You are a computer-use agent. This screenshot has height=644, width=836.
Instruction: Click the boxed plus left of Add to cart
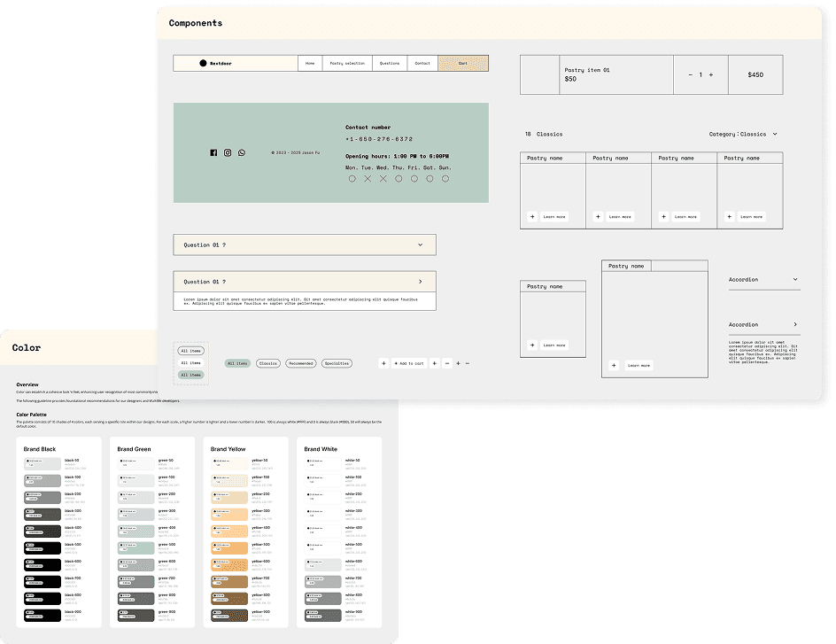(383, 363)
